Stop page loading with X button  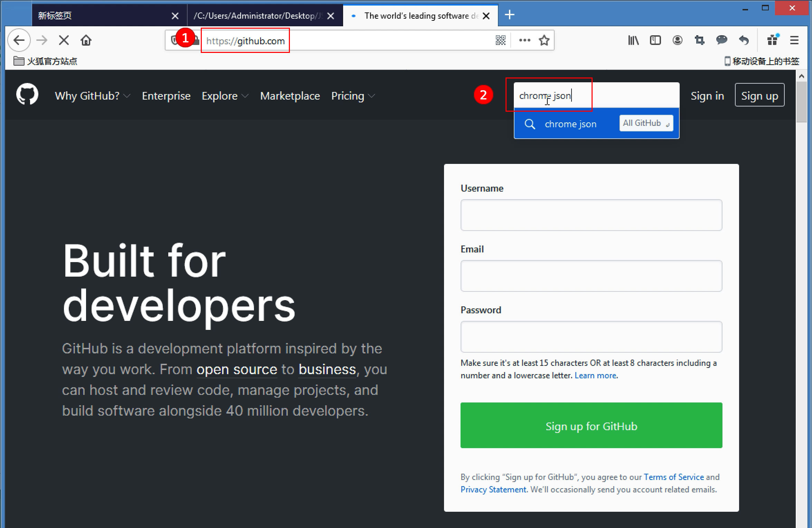[64, 40]
